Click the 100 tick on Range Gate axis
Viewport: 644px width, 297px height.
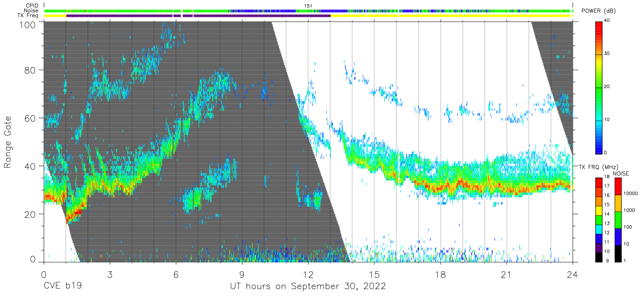pos(27,25)
